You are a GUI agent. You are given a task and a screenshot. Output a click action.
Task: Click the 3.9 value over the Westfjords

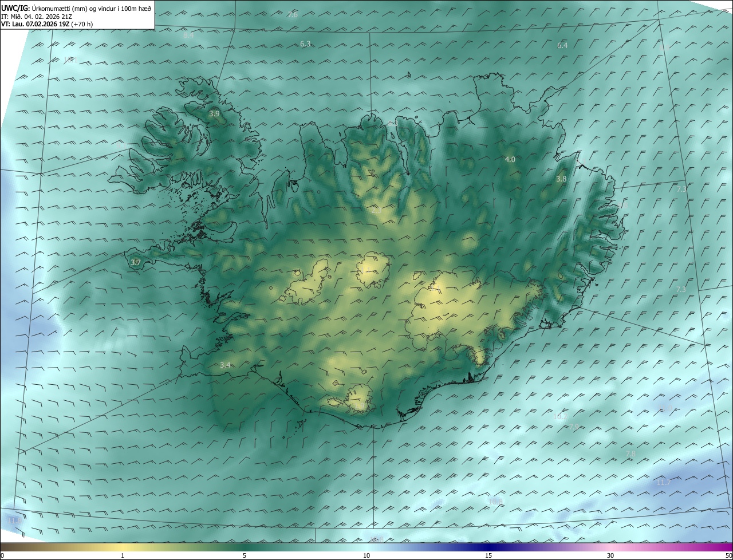click(x=214, y=114)
